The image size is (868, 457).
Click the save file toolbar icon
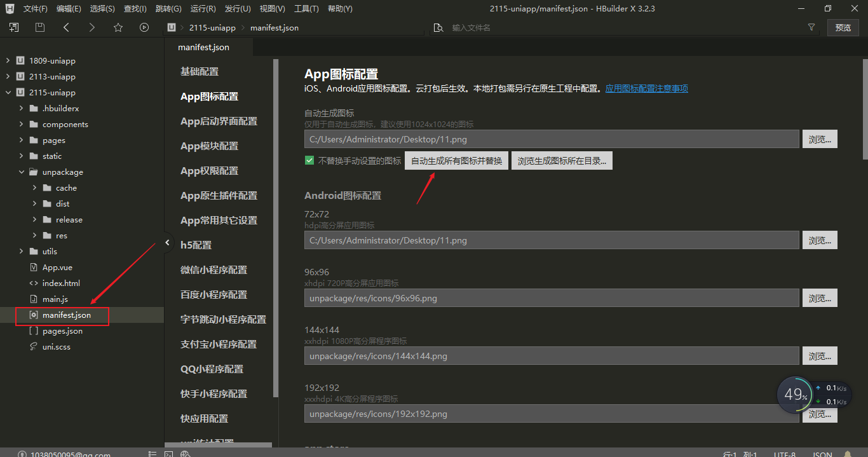tap(40, 27)
